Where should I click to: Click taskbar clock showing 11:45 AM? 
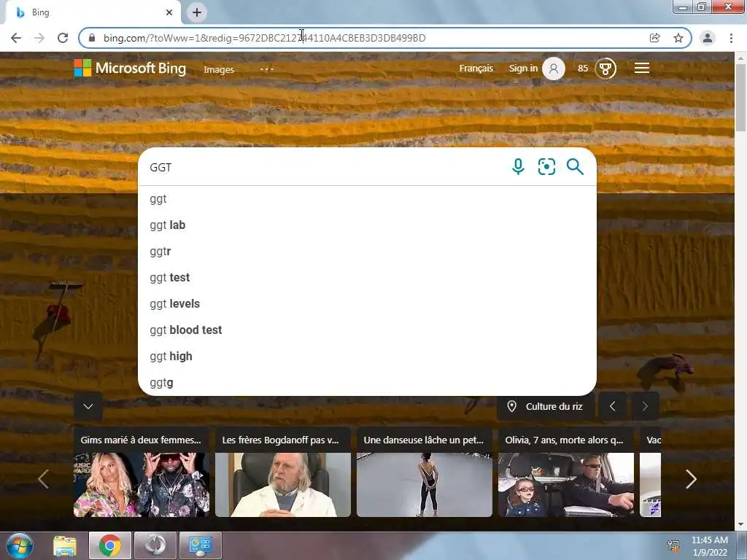[x=709, y=545]
